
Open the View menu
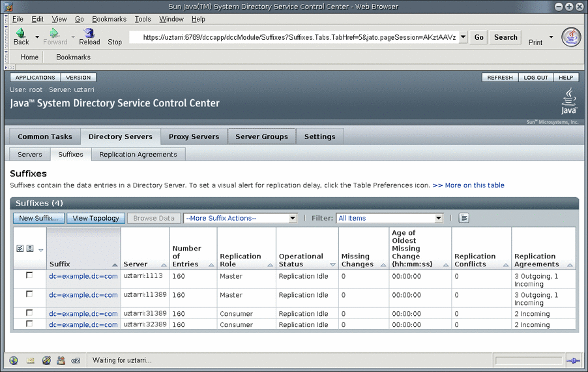[x=59, y=19]
